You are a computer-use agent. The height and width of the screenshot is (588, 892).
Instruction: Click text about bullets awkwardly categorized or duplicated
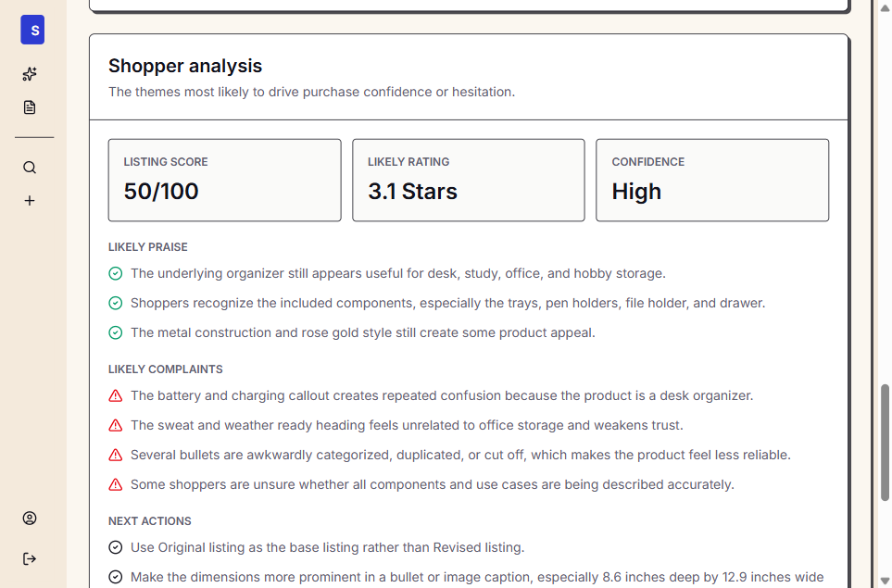click(x=460, y=455)
